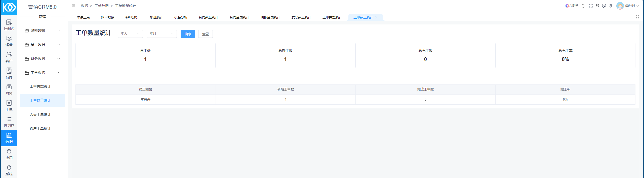This screenshot has width=644, height=178.
Task: Click the 完成工单数 column header
Action: pos(425,89)
